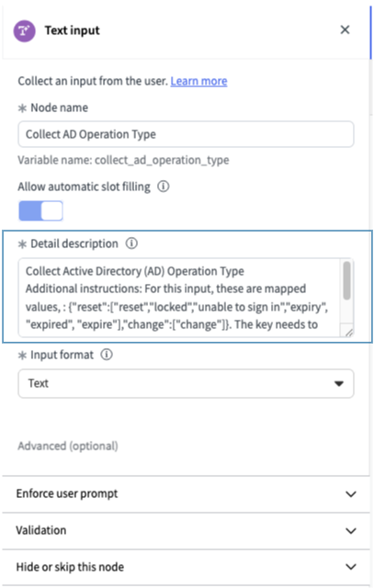Click the Node name input field
The image size is (374, 588).
coord(186,134)
